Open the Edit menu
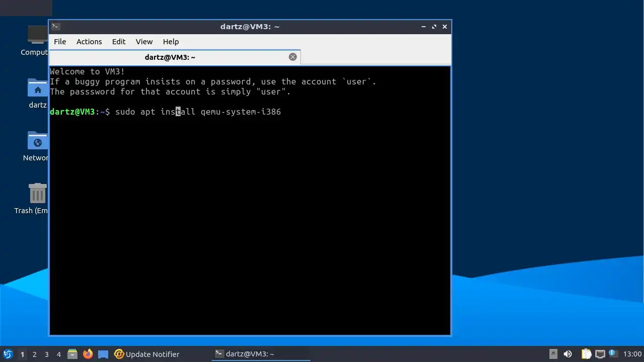Screen dimensions: 644x362 tap(119, 42)
